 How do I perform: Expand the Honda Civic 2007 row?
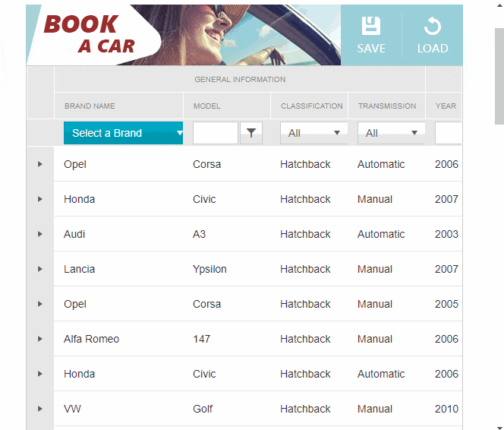40,199
